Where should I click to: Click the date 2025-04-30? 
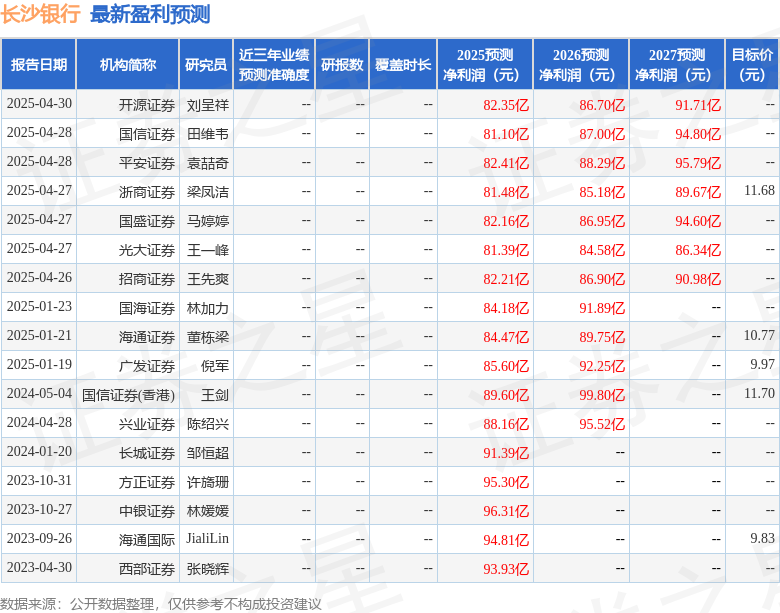[39, 104]
